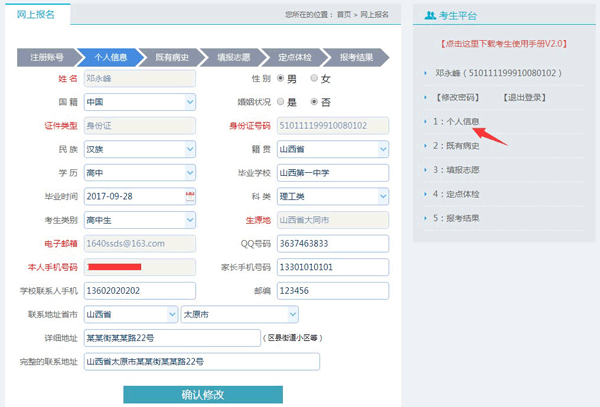This screenshot has width=600, height=407.
Task: Click the QQ号码 input field
Action: click(x=333, y=243)
